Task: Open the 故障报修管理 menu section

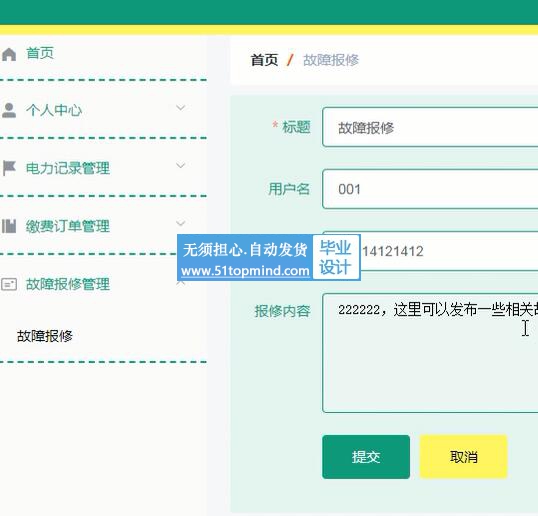Action: 68,284
